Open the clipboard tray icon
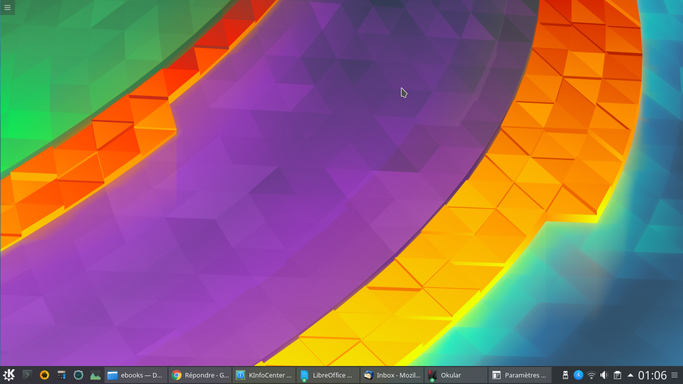The height and width of the screenshot is (384, 683). 617,375
